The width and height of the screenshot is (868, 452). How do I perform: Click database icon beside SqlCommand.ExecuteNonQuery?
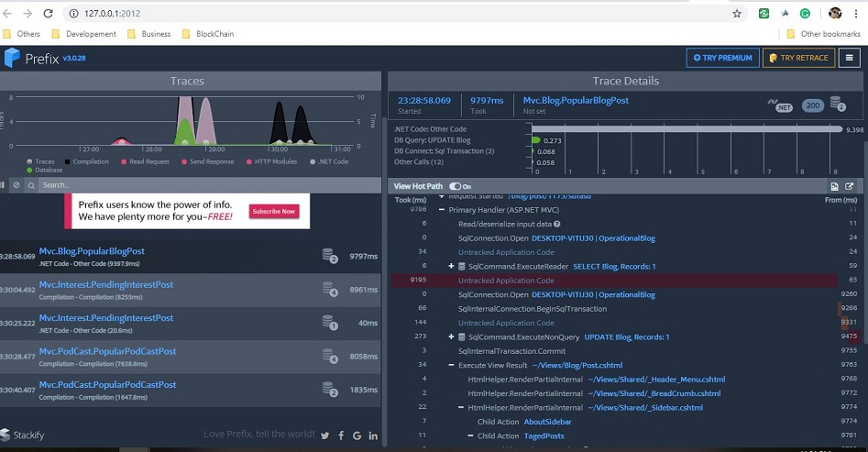(x=462, y=336)
